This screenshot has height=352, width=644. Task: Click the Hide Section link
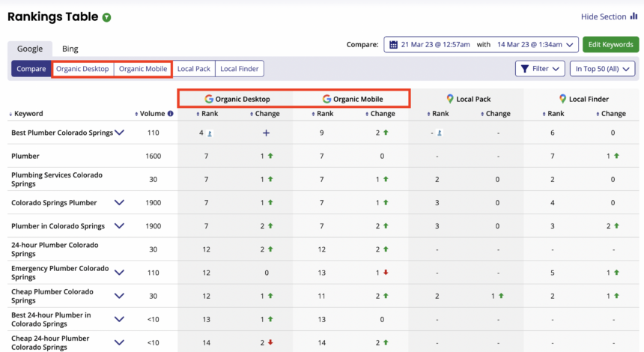click(603, 16)
